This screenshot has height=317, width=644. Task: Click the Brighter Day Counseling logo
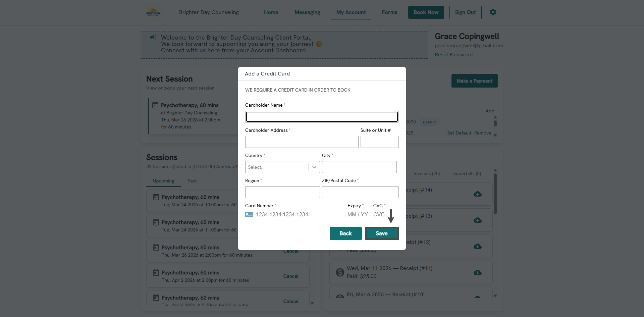pos(153,12)
